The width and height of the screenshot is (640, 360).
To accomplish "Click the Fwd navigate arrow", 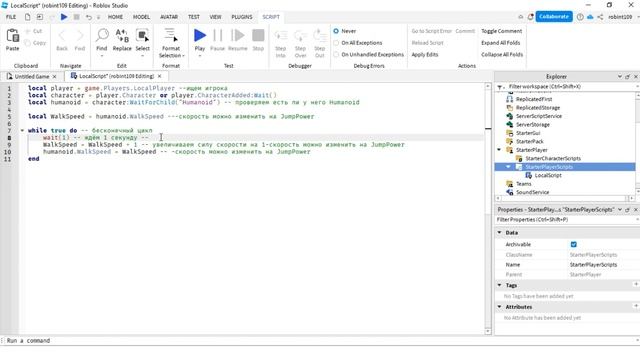I will tap(80, 36).
